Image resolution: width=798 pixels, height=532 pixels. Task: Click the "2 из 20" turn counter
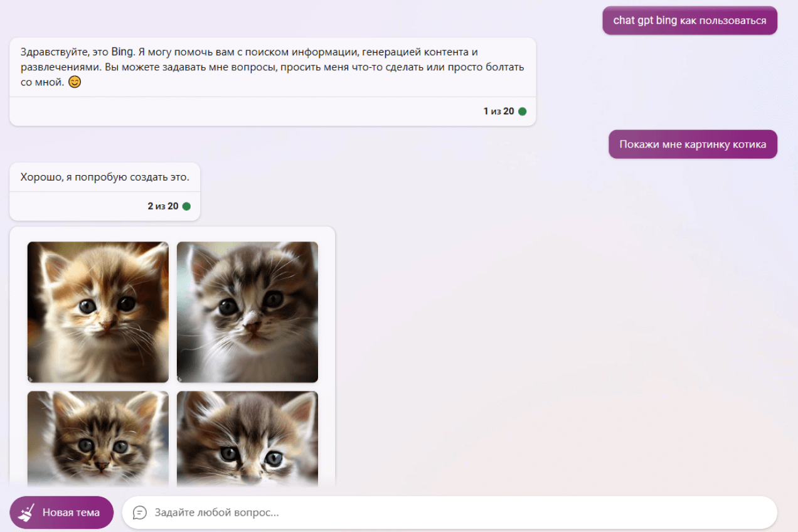[163, 206]
